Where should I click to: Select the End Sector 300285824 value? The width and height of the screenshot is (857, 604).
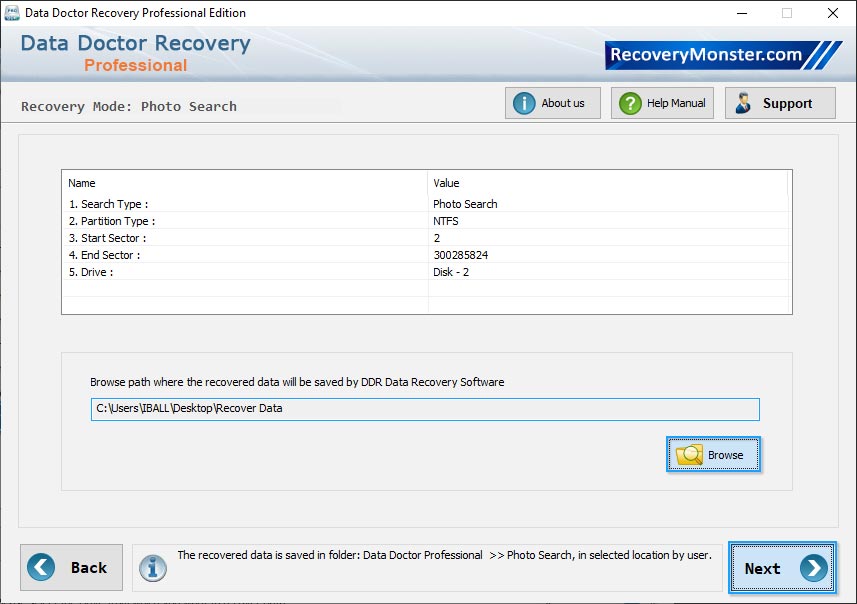click(464, 255)
